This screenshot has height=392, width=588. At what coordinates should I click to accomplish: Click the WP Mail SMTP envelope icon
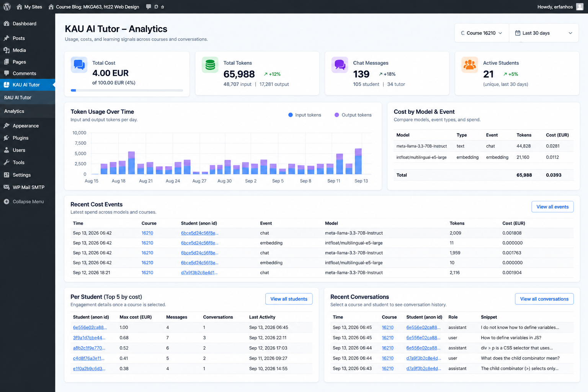click(x=7, y=187)
